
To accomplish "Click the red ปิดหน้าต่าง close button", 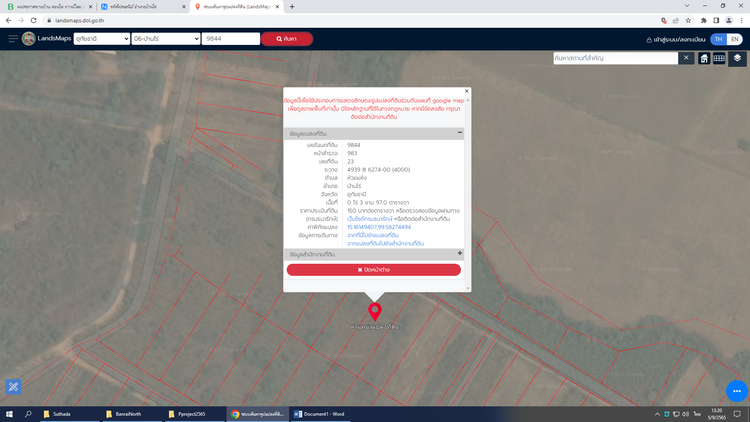I will (373, 270).
